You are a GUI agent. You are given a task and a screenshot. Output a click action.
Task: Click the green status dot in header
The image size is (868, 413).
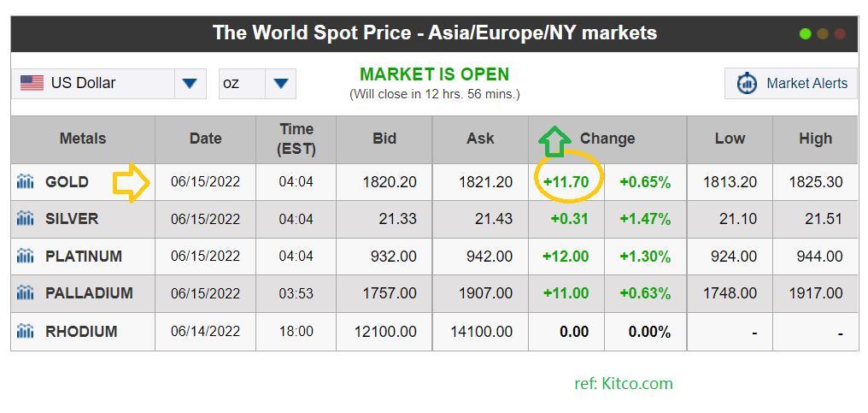point(805,34)
